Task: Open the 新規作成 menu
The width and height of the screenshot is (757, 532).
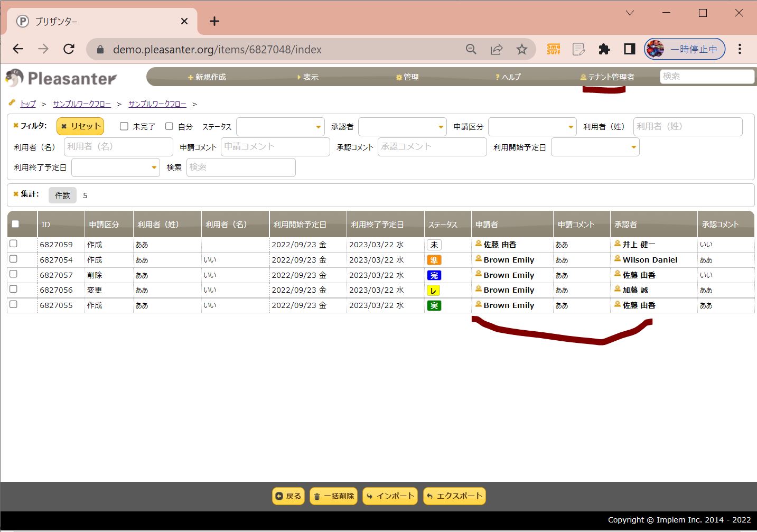Action: point(207,77)
